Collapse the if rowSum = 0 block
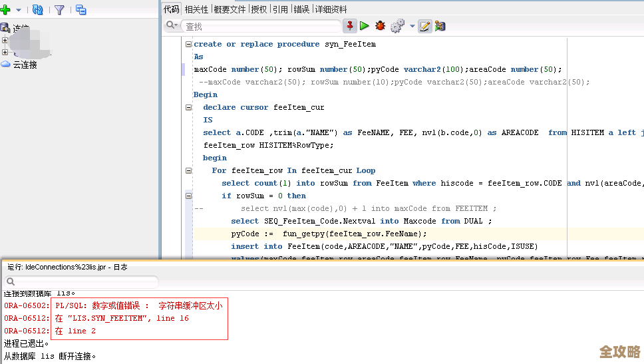 pyautogui.click(x=188, y=196)
